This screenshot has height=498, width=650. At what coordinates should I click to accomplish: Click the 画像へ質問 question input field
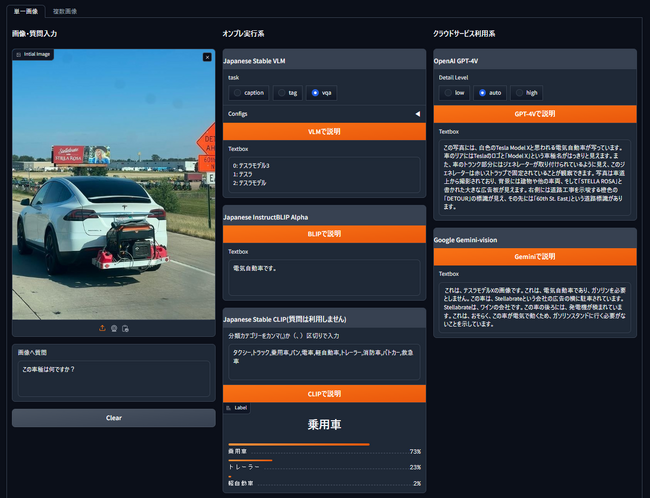click(113, 376)
